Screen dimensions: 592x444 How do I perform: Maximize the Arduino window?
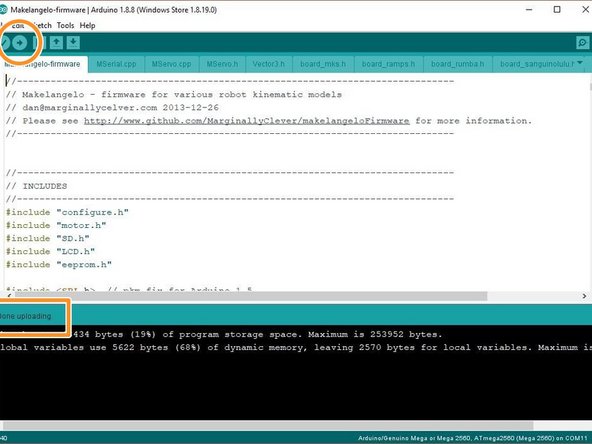point(557,9)
